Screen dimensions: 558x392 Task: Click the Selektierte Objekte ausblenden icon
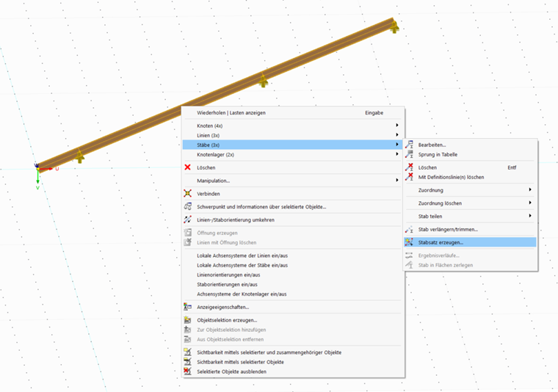[x=187, y=371]
